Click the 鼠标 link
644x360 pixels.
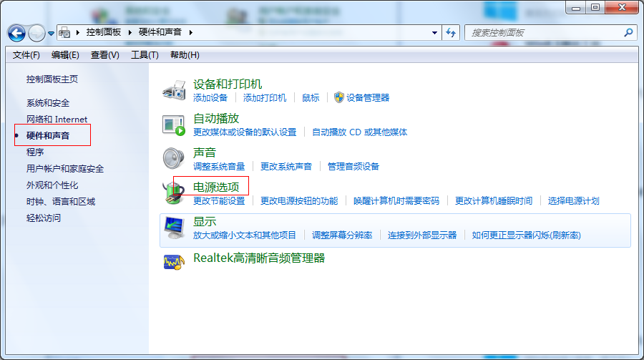coord(311,97)
